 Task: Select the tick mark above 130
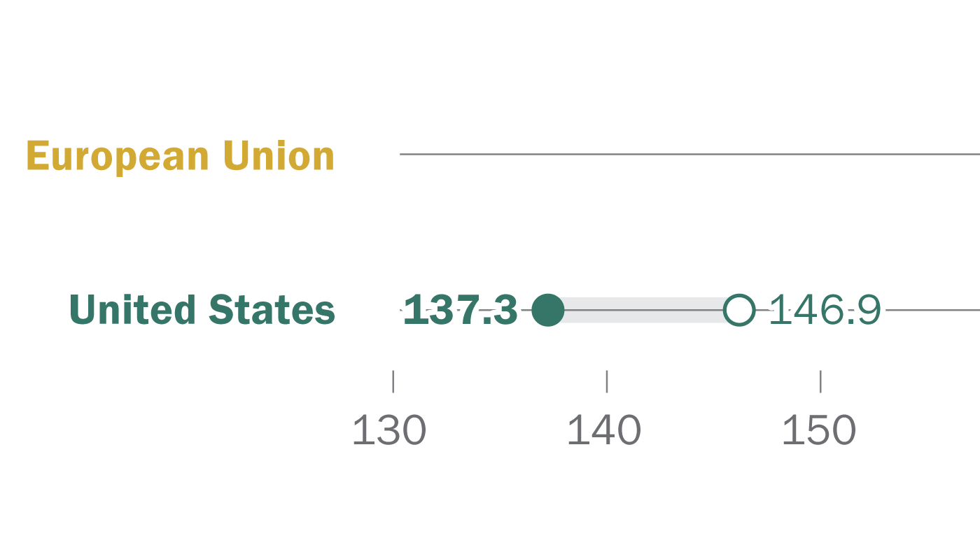[393, 381]
